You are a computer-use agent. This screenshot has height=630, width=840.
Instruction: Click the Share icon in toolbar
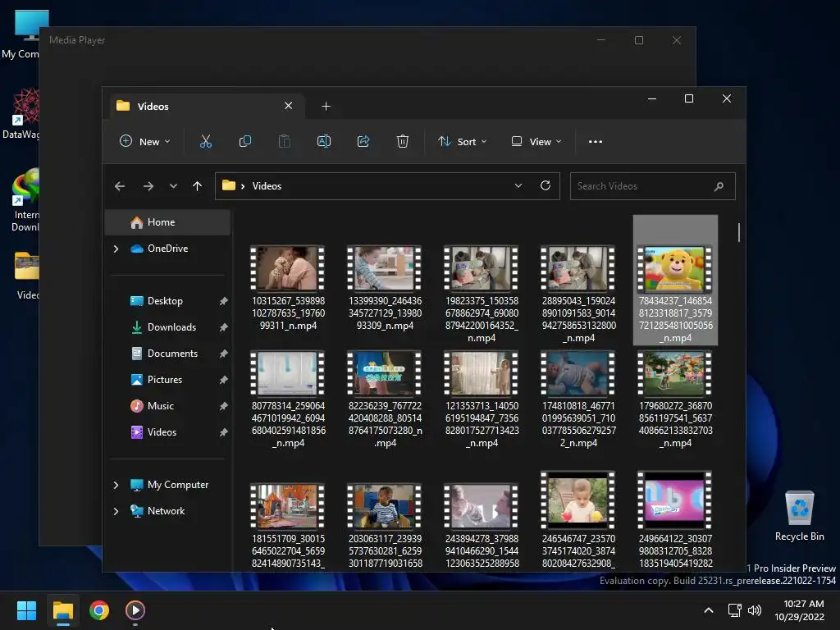(x=363, y=141)
